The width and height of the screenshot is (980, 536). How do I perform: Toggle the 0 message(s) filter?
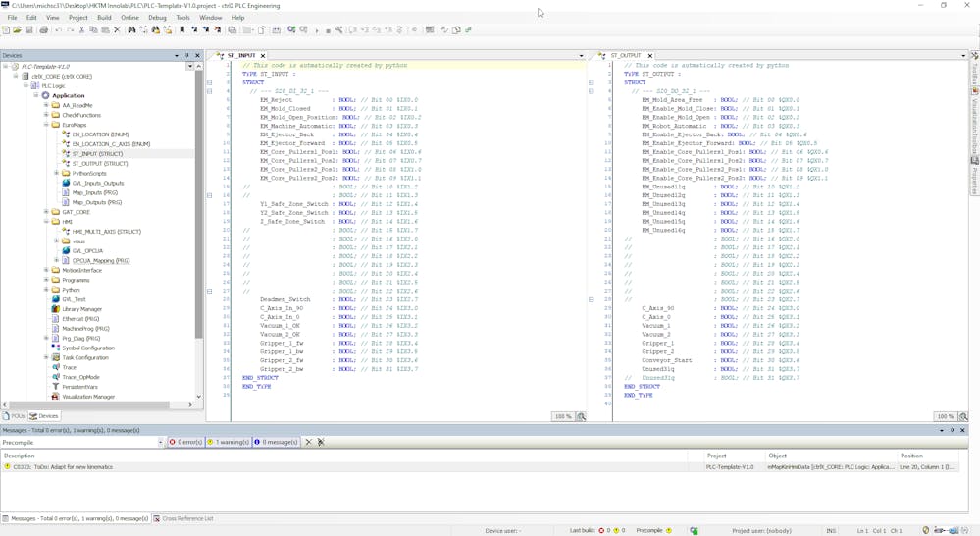[276, 442]
